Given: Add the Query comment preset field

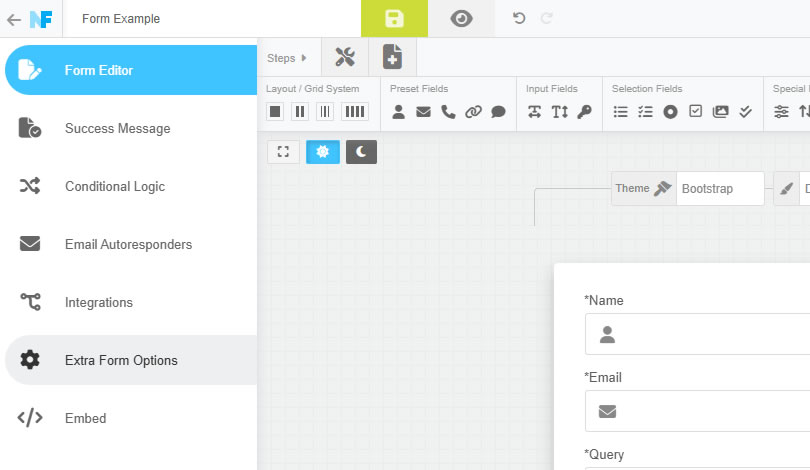Looking at the screenshot, I should click(498, 112).
